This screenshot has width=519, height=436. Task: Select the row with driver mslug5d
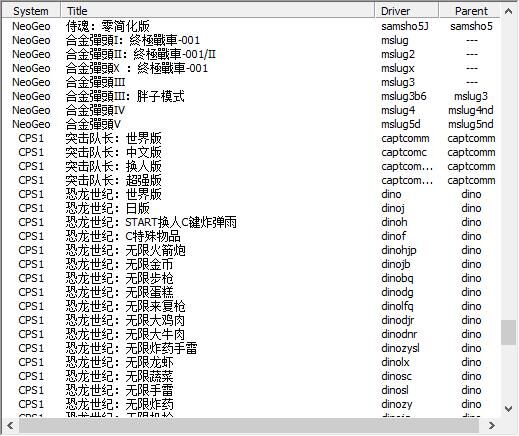click(x=251, y=124)
